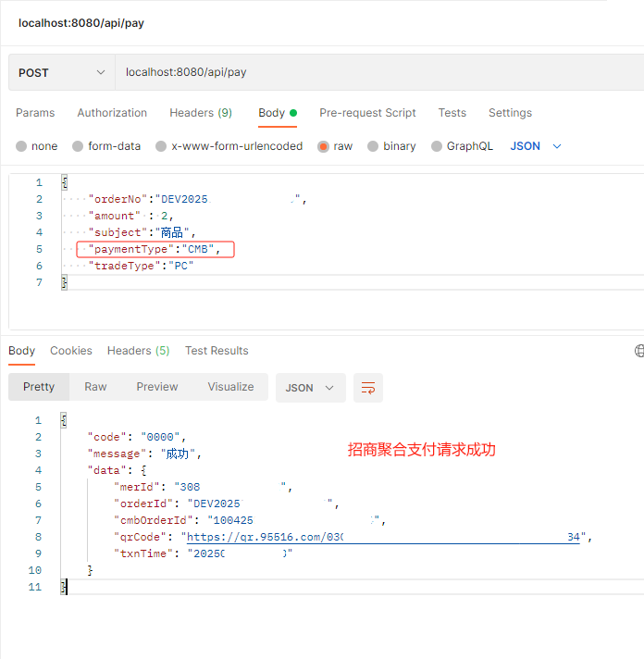
Task: Select the binary body radio button
Action: pyautogui.click(x=373, y=146)
